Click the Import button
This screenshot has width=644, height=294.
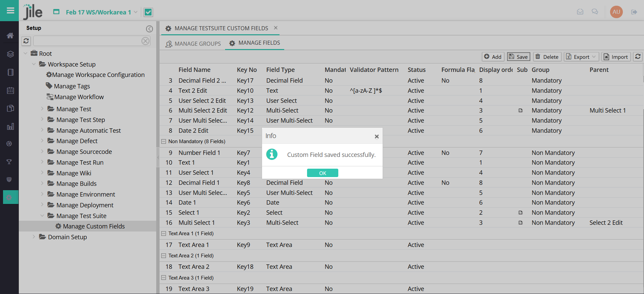point(615,57)
